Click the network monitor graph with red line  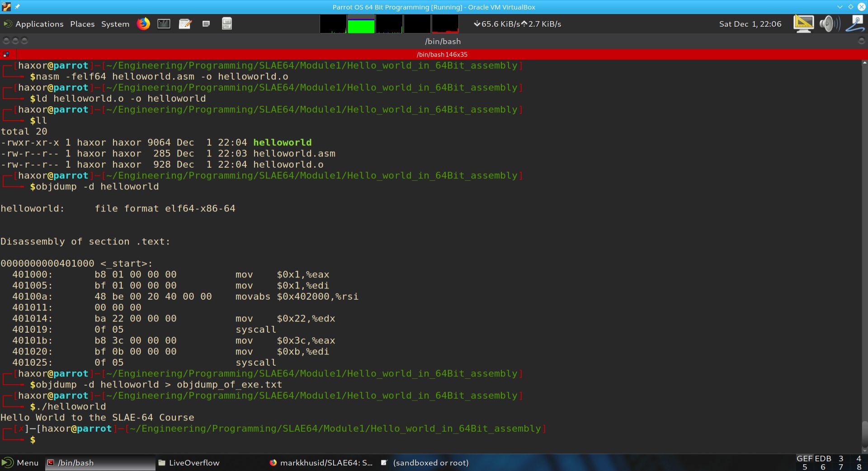pos(445,24)
